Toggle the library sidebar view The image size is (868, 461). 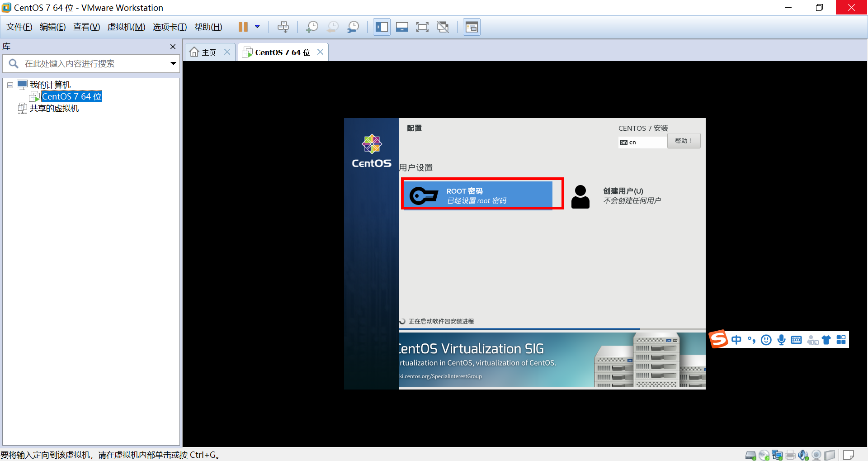(382, 27)
